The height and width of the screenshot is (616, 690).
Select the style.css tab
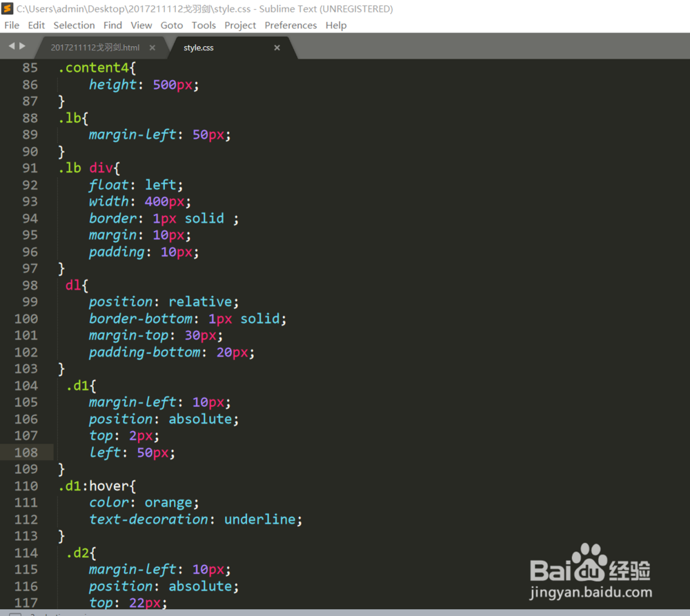click(199, 48)
